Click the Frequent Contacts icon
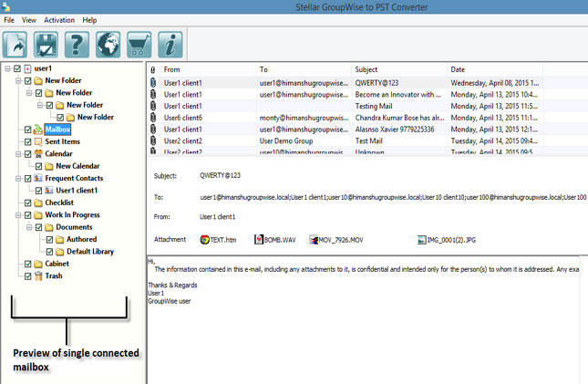588x384 pixels. tap(38, 178)
